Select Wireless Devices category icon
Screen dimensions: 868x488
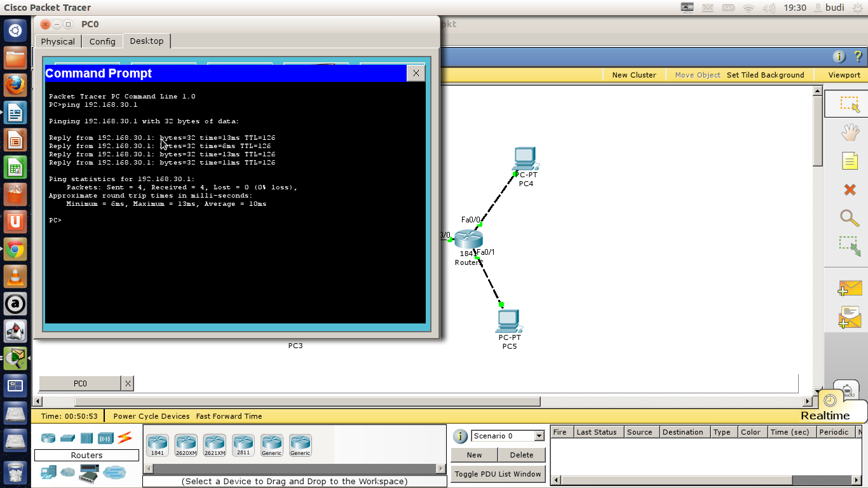pyautogui.click(x=105, y=438)
